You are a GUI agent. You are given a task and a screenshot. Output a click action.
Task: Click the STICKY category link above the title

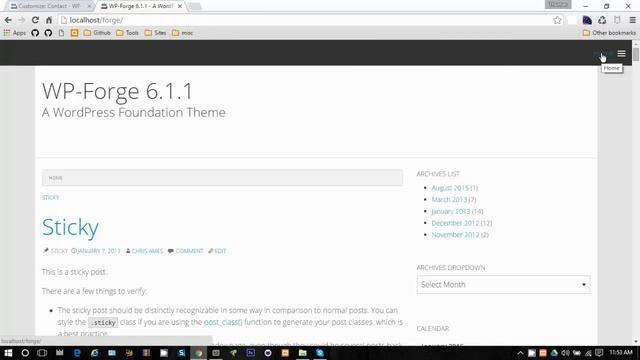point(50,198)
